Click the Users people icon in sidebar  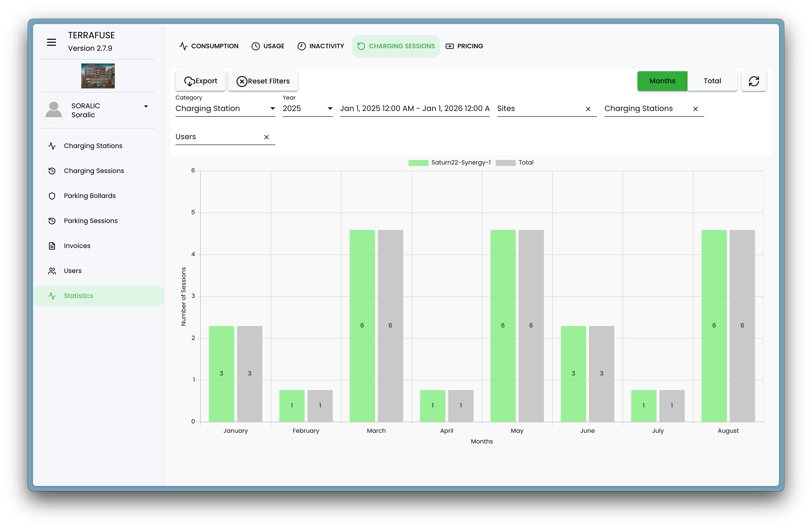pyautogui.click(x=52, y=271)
